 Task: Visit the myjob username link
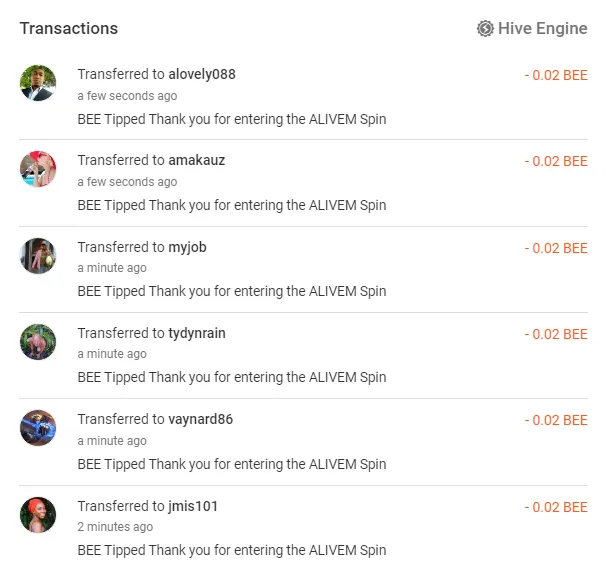point(188,247)
